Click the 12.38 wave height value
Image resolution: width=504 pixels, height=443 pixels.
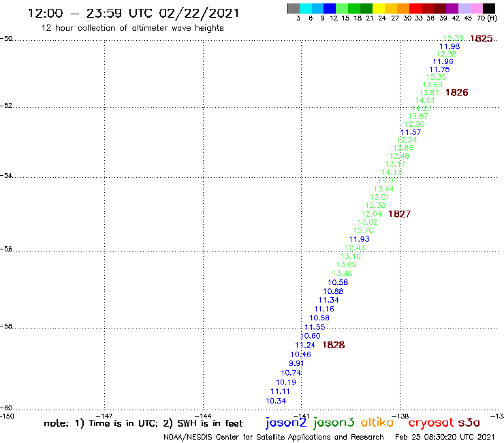coord(446,54)
